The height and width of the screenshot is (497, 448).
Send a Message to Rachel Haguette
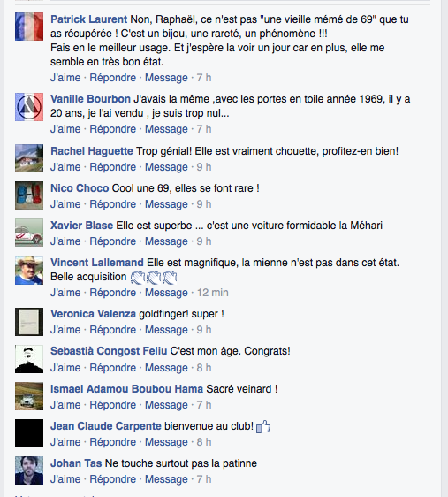pos(166,167)
